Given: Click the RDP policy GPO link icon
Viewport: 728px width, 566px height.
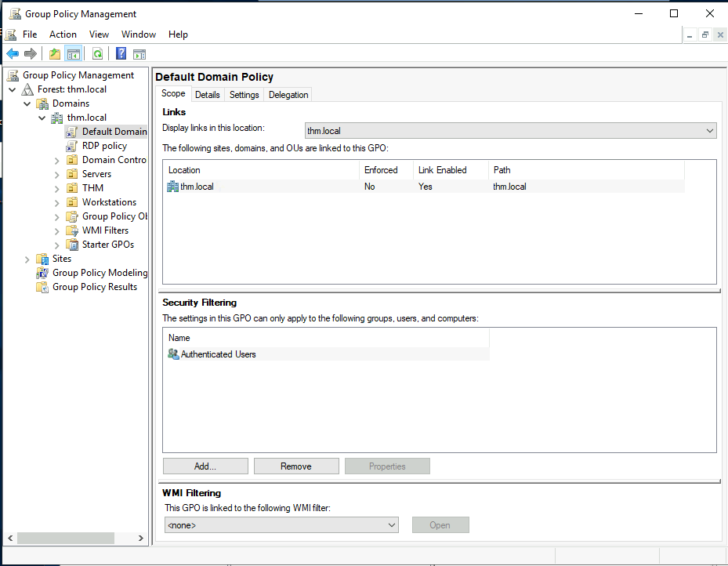Looking at the screenshot, I should [71, 147].
